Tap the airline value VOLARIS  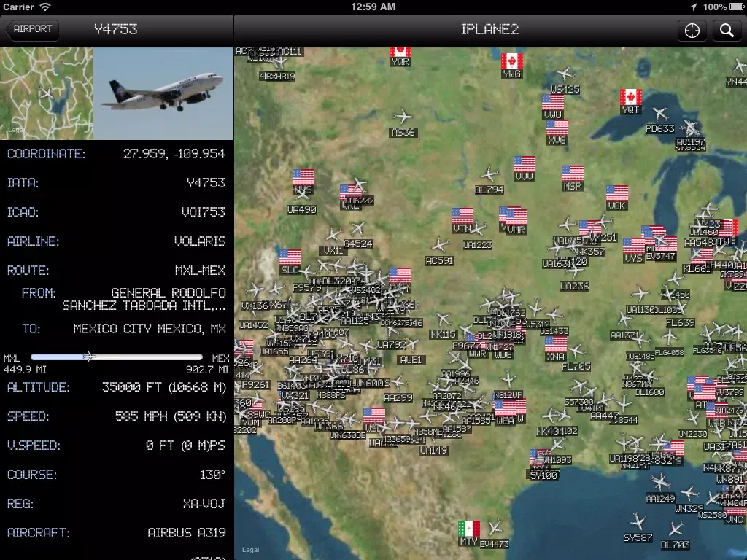[200, 241]
